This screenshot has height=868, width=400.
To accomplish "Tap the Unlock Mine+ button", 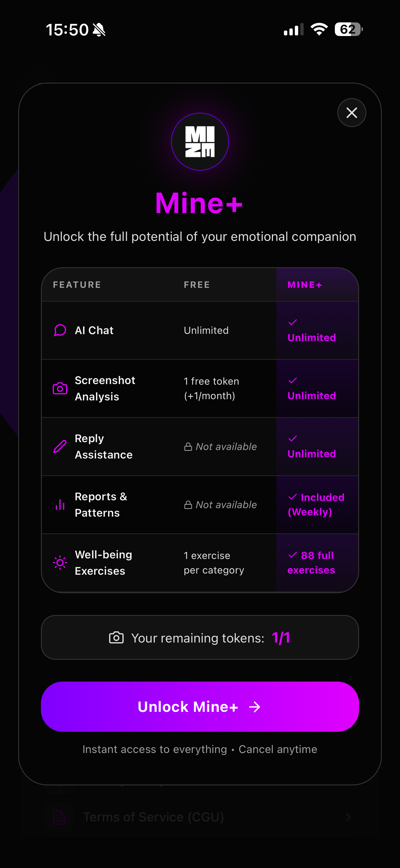I will coord(200,707).
